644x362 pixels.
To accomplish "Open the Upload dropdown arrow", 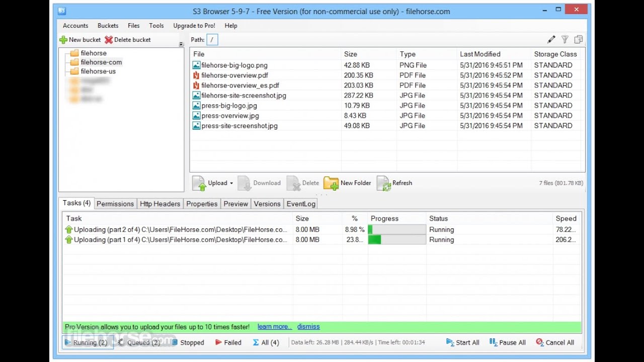I will [x=231, y=183].
